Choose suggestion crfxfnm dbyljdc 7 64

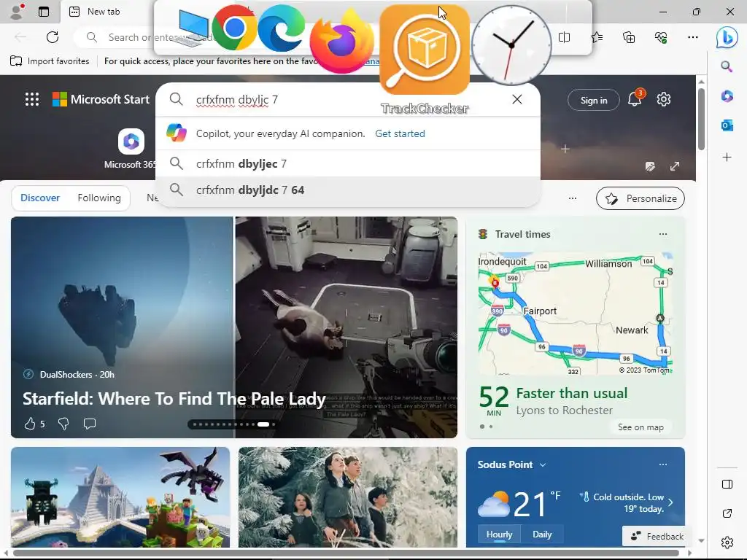[x=348, y=190]
